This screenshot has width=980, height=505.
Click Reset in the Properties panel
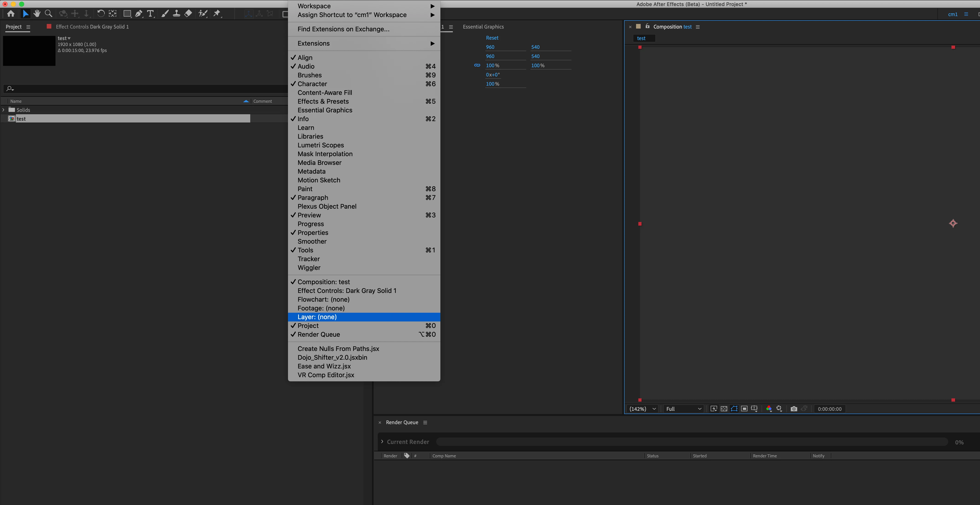pos(492,38)
